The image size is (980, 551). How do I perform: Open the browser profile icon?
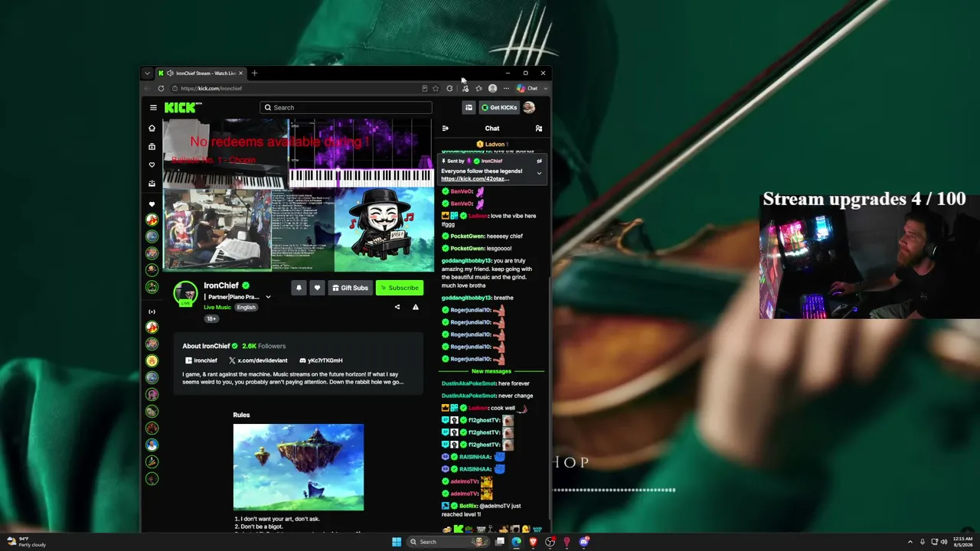492,89
